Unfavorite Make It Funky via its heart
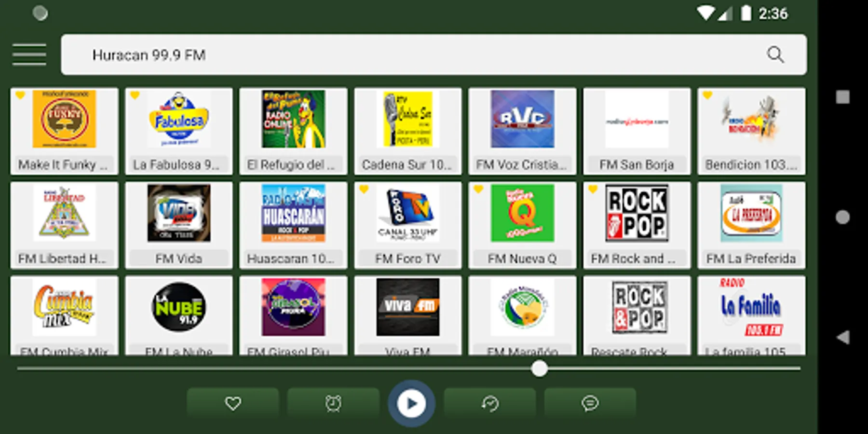 (20, 95)
